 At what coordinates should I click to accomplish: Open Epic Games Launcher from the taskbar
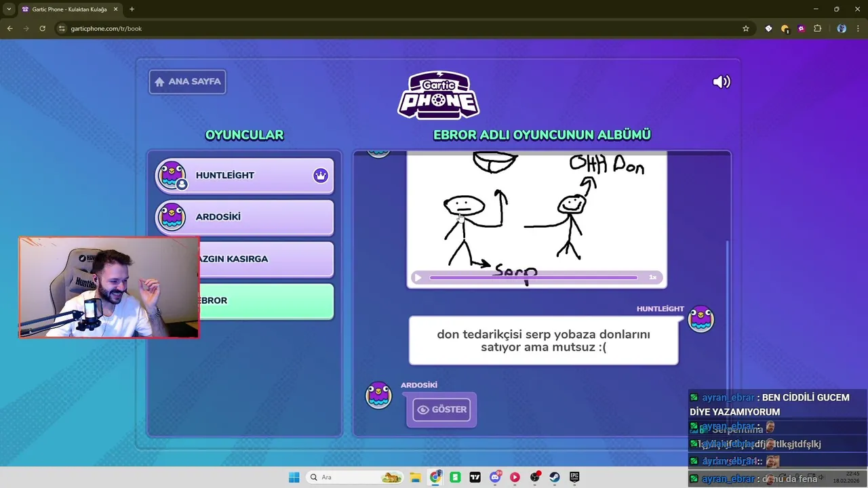tap(574, 477)
